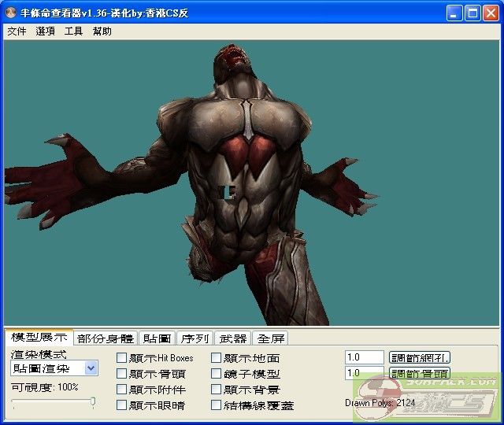This screenshot has width=504, height=425.
Task: Toggle the 顯示骨頭 checkbox
Action: 122,374
